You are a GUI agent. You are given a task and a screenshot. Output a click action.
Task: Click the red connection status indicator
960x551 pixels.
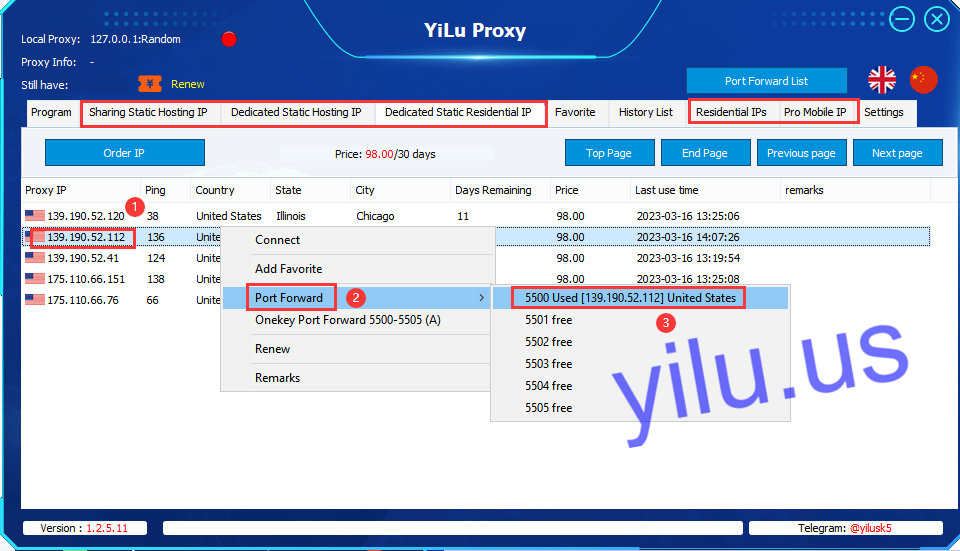click(x=229, y=39)
